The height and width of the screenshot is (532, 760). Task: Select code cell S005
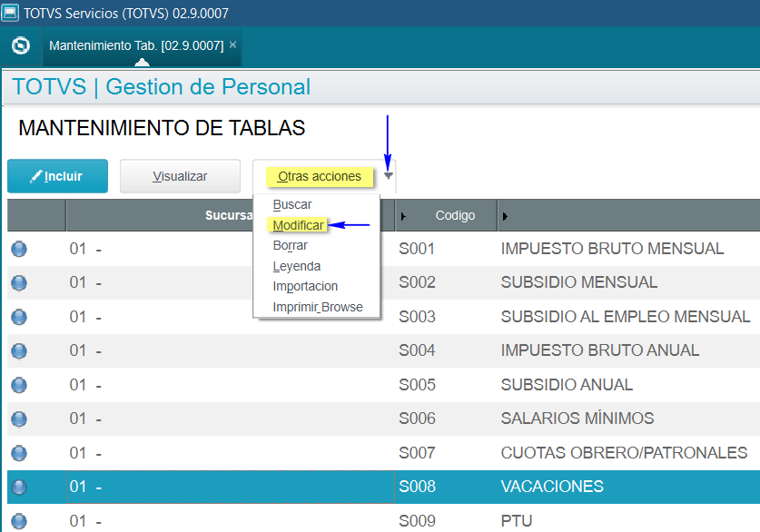tap(417, 385)
